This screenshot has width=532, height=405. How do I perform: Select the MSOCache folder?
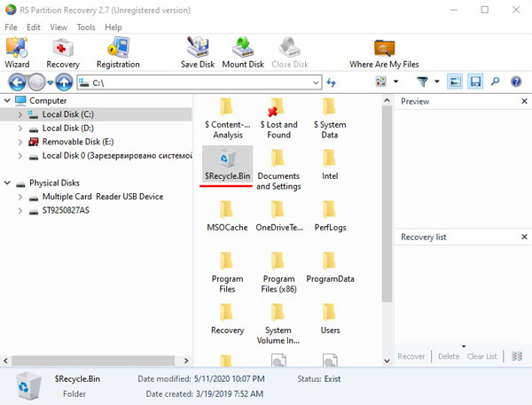[227, 216]
